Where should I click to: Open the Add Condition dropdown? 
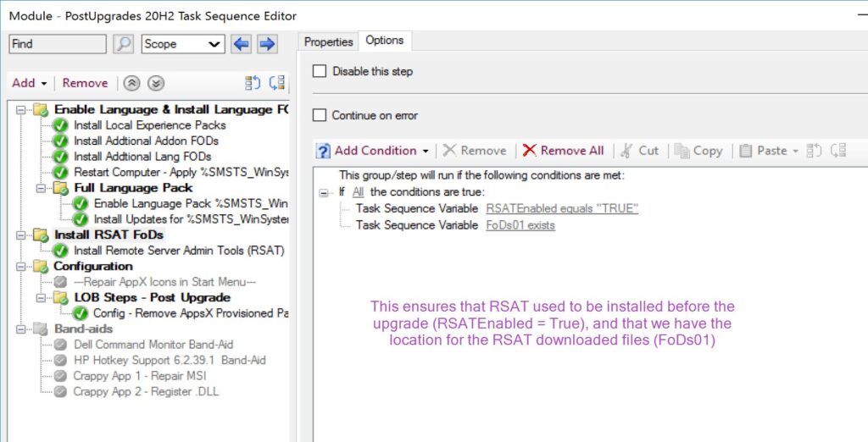(373, 150)
